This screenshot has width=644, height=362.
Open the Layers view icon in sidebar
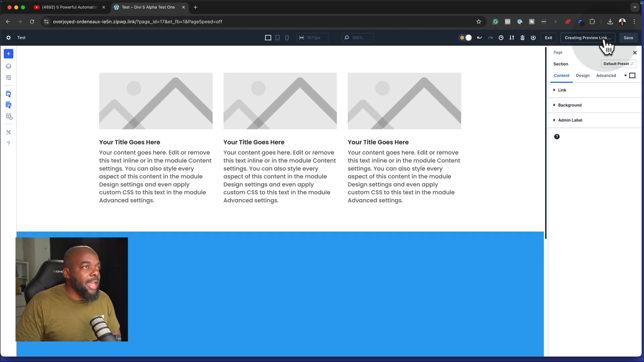tap(8, 66)
